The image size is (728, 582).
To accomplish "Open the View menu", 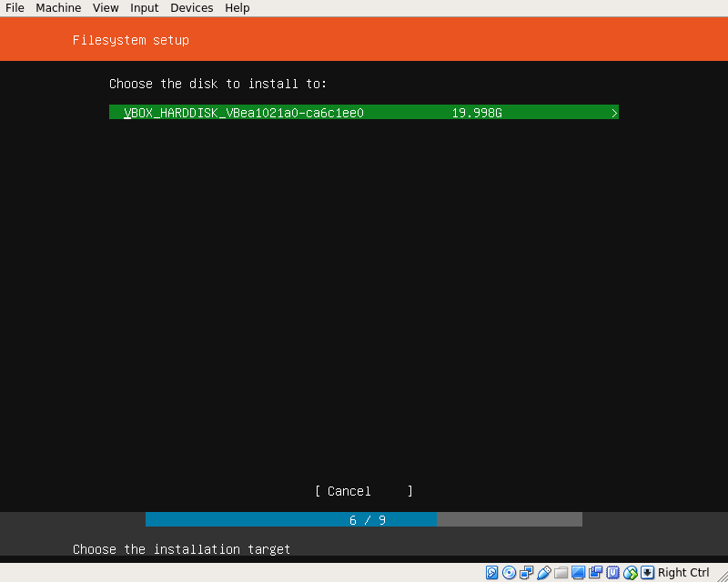I will (106, 8).
